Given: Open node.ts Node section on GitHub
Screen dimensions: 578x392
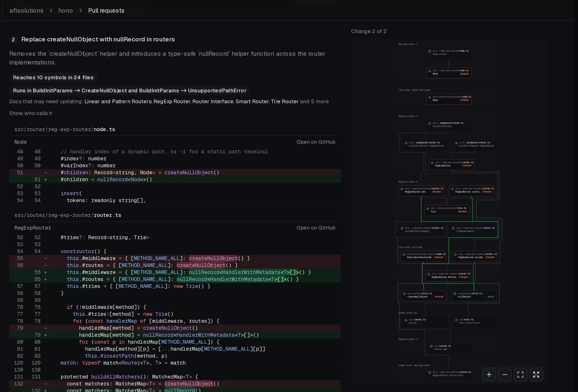Looking at the screenshot, I should pos(316,142).
